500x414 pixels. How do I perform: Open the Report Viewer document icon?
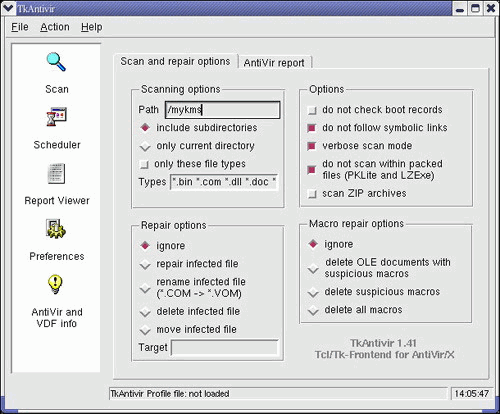pos(56,173)
